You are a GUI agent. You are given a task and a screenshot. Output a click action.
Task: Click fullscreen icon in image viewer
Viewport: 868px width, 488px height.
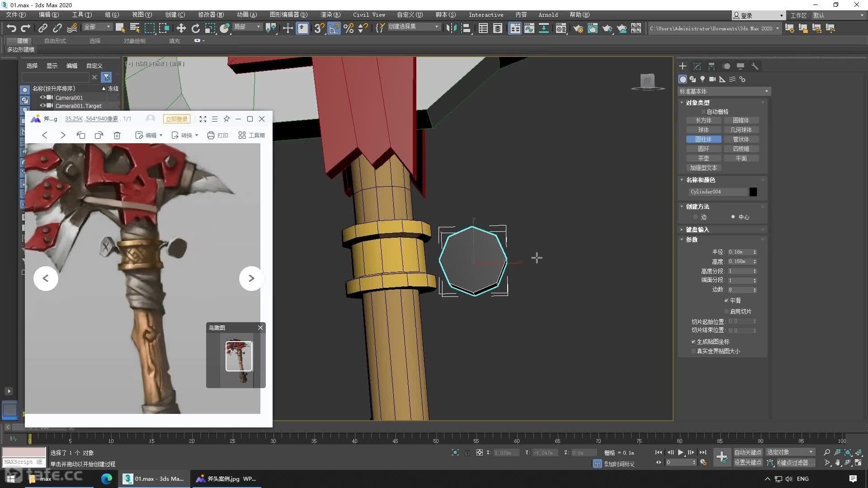point(203,119)
